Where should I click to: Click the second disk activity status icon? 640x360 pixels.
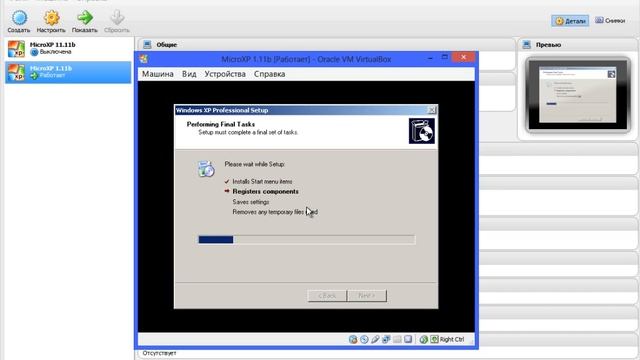[364, 339]
